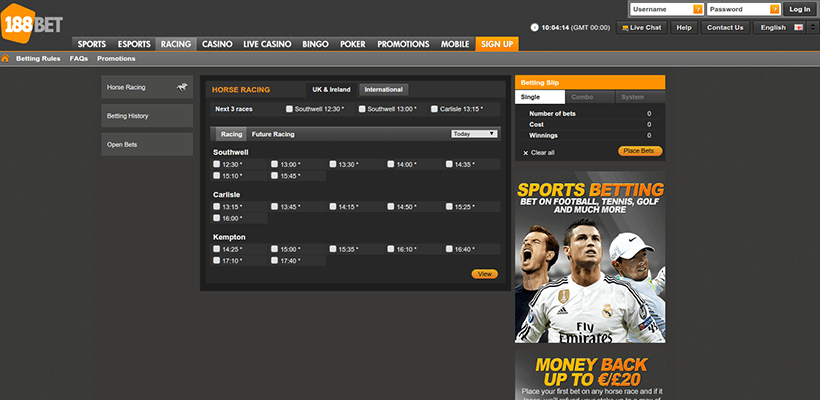
Task: Click the orange home icon
Action: [x=5, y=59]
